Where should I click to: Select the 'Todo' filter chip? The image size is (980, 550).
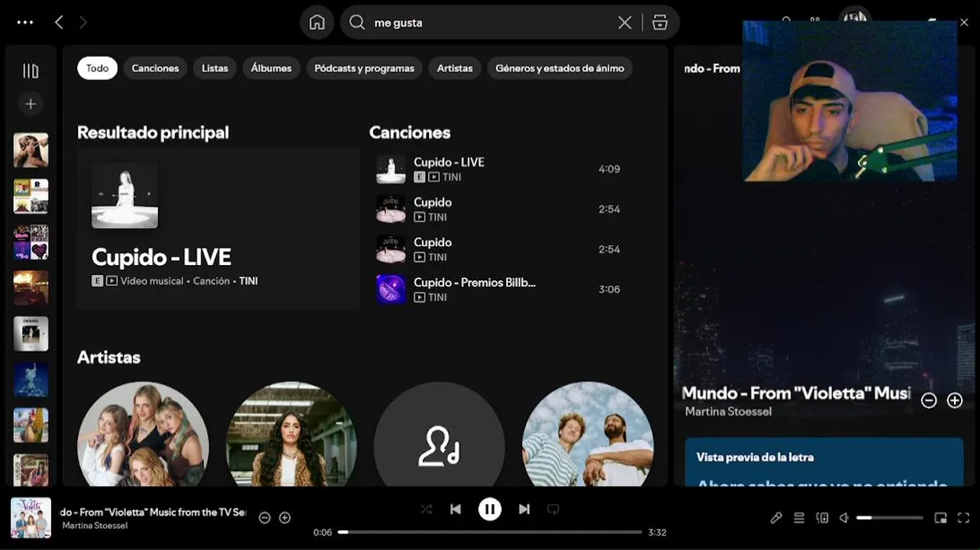pyautogui.click(x=97, y=68)
